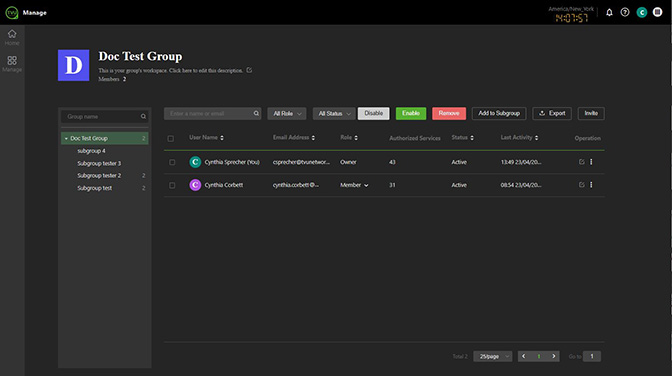Click the Go to page number field
The image size is (672, 376).
[x=591, y=356]
